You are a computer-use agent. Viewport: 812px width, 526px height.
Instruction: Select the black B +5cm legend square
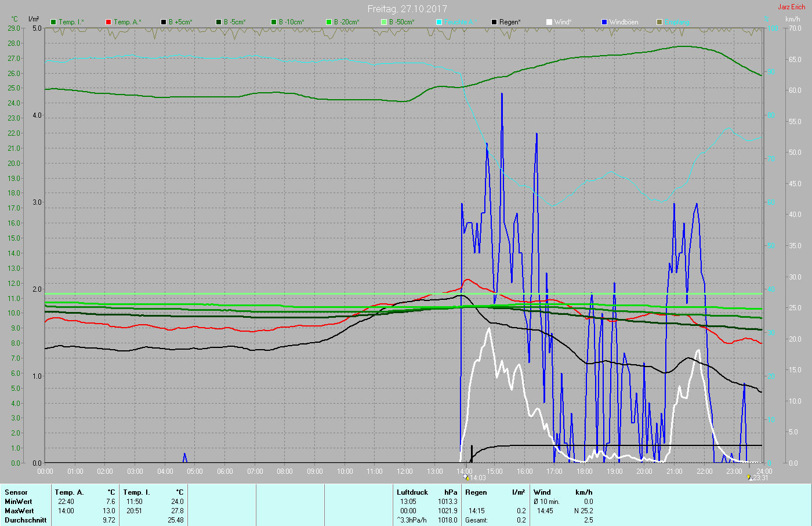coord(164,22)
